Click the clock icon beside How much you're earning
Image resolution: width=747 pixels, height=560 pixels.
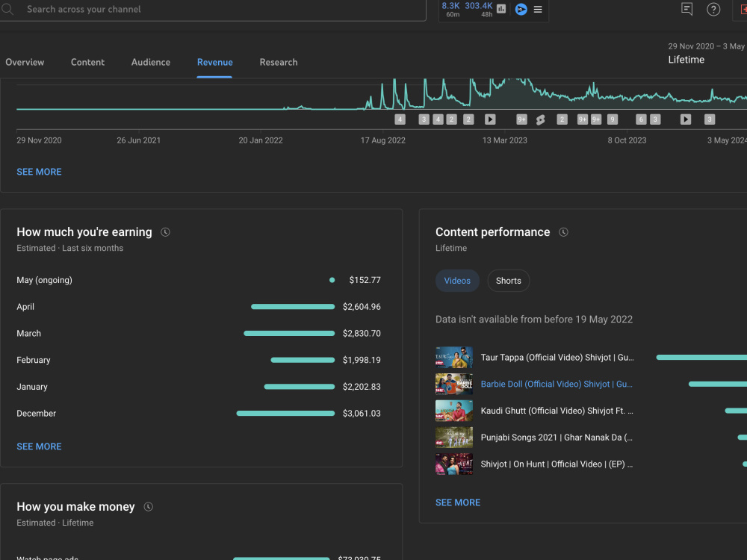click(x=165, y=232)
